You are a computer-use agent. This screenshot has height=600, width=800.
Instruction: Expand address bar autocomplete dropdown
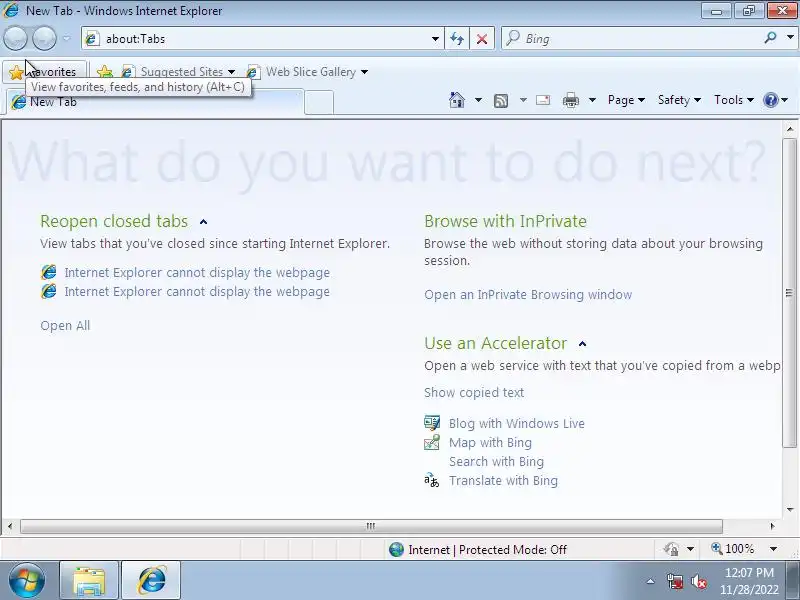435,39
